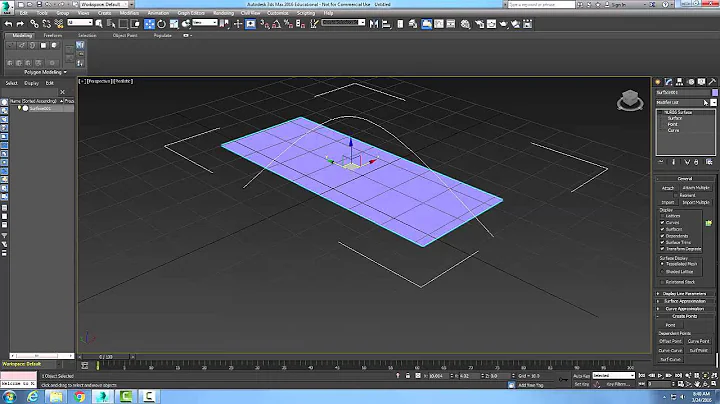Click the object color swatch beside name
Image resolution: width=720 pixels, height=404 pixels.
point(714,93)
